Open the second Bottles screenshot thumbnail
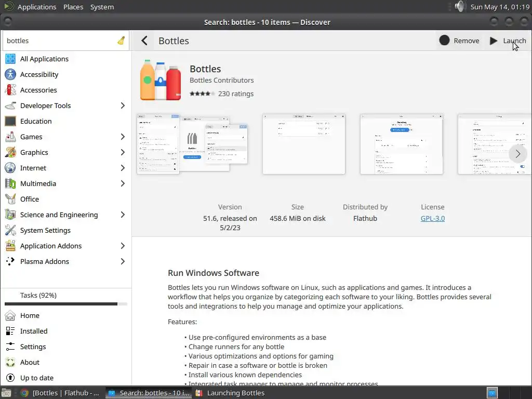532x399 pixels. (304, 144)
